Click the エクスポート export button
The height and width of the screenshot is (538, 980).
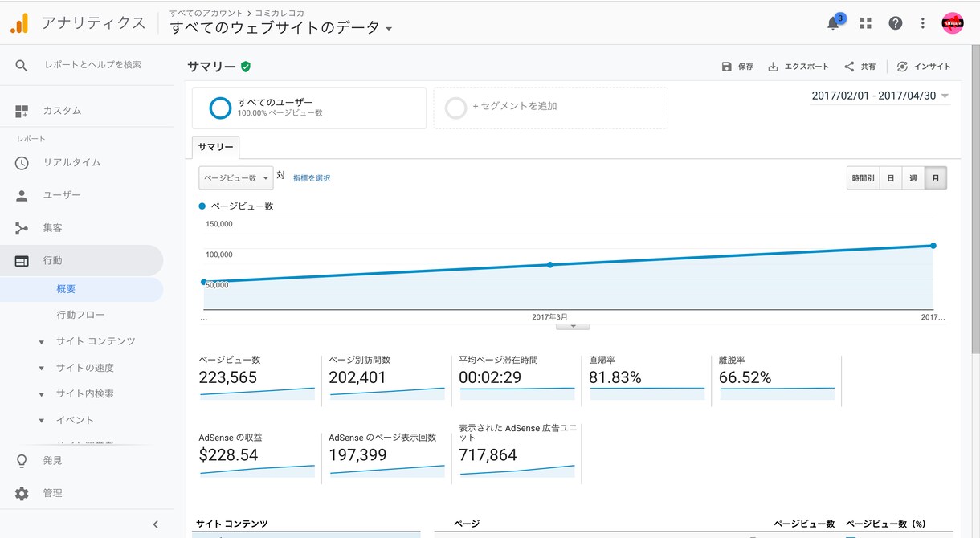coord(798,67)
